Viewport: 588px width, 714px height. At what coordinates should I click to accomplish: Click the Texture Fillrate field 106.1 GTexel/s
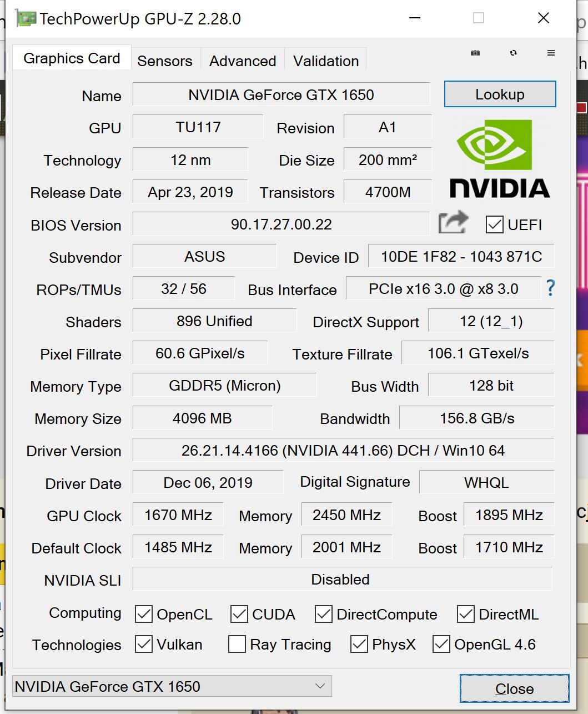point(478,353)
